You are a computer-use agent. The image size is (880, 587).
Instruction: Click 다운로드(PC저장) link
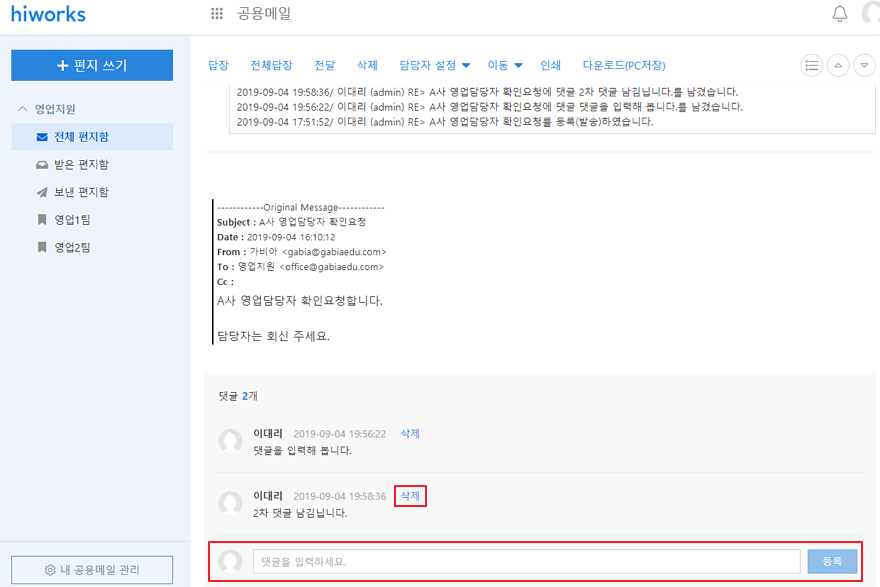624,65
